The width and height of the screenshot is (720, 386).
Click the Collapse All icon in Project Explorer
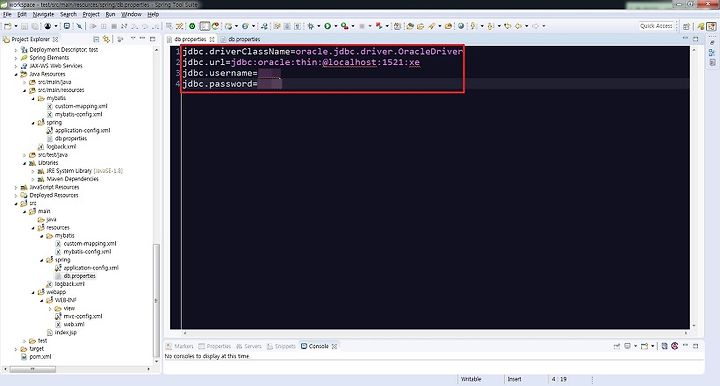pos(96,39)
